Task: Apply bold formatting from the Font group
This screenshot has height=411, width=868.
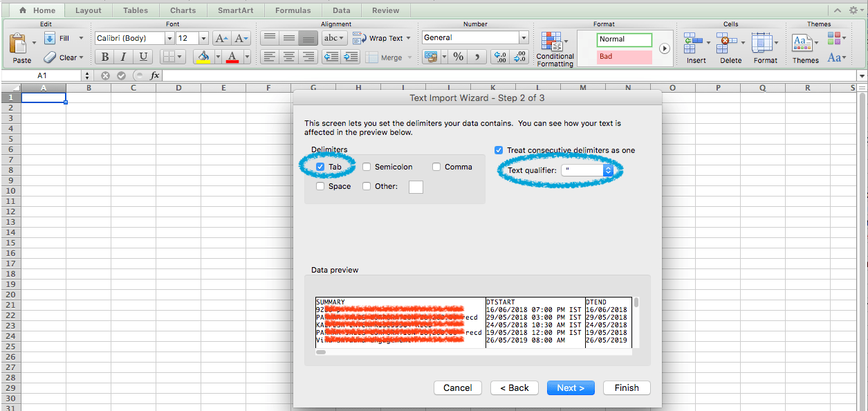Action: (104, 57)
